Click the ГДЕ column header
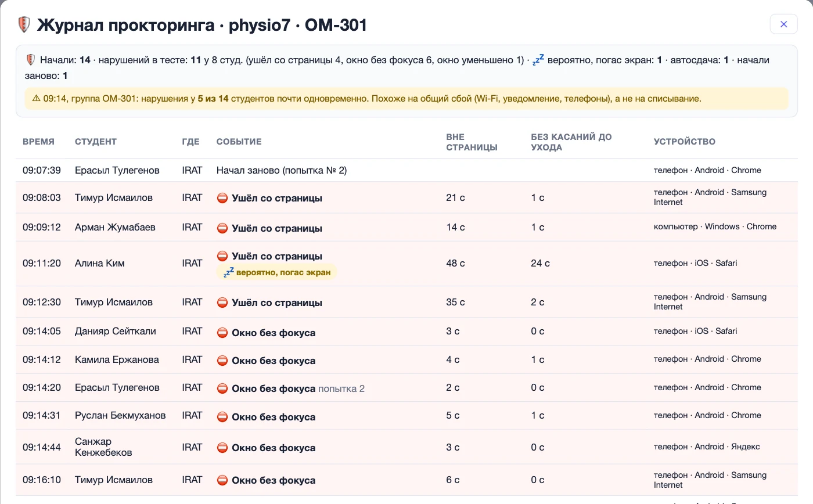Screen dimensions: 813x504 [x=190, y=142]
